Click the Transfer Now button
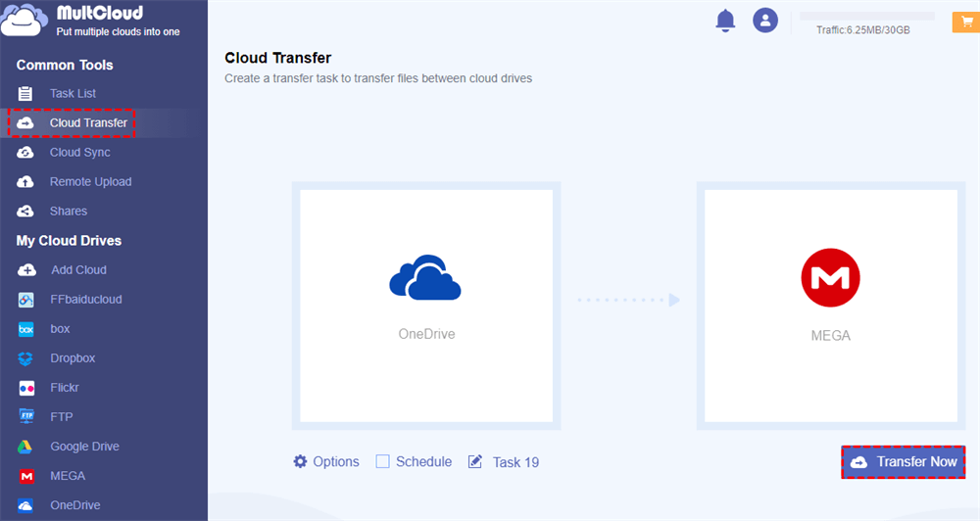This screenshot has height=521, width=980. 904,462
